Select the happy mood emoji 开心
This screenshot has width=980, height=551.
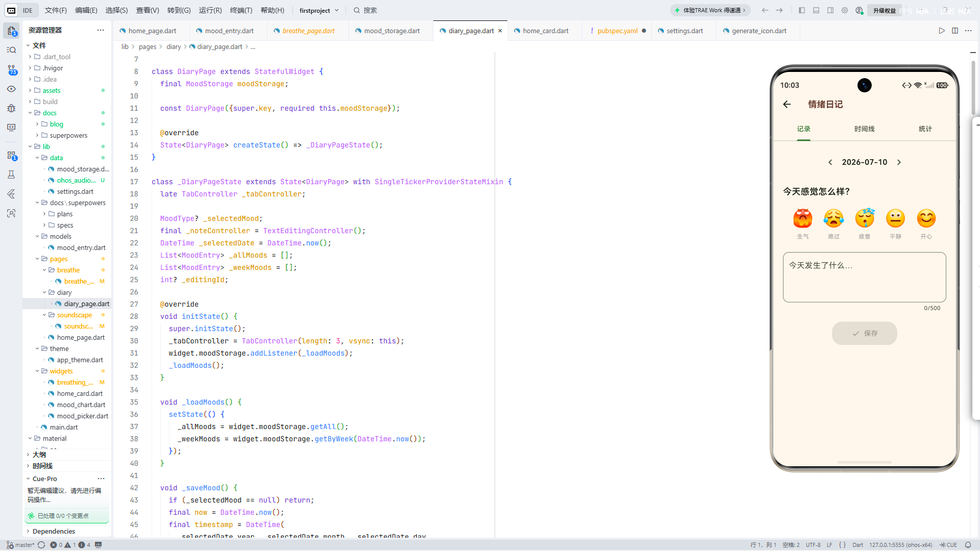coord(926,223)
